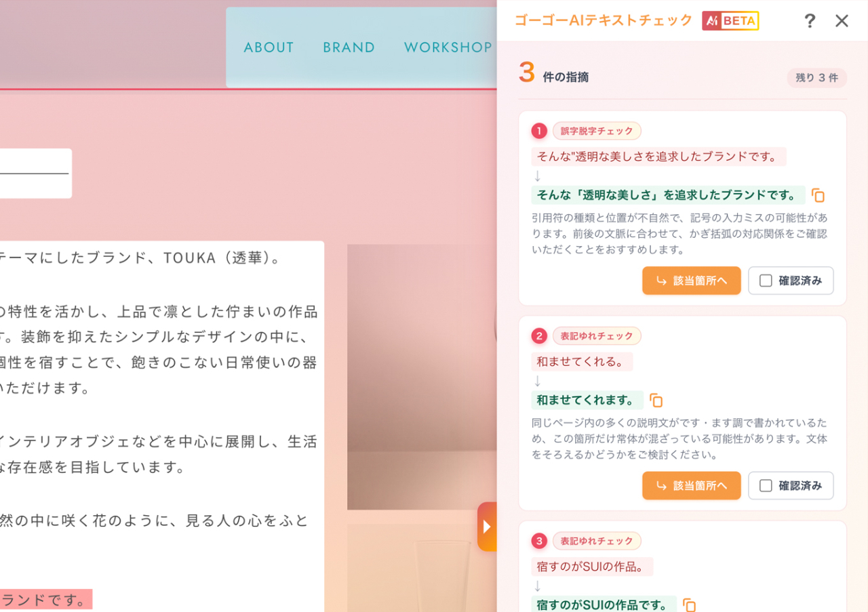The width and height of the screenshot is (868, 612).
Task: Select original text 和ませてくれる。
Action: click(x=582, y=361)
